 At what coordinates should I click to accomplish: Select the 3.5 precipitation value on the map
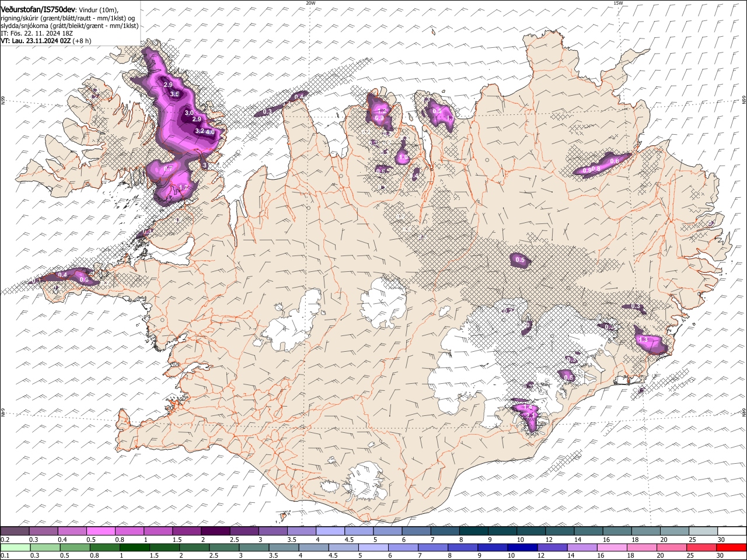tap(174, 94)
